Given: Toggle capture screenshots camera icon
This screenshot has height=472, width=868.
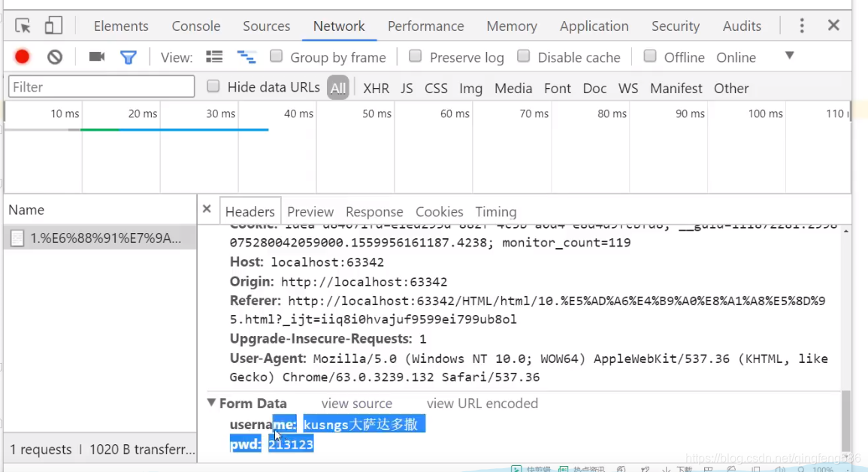Looking at the screenshot, I should pos(97,57).
